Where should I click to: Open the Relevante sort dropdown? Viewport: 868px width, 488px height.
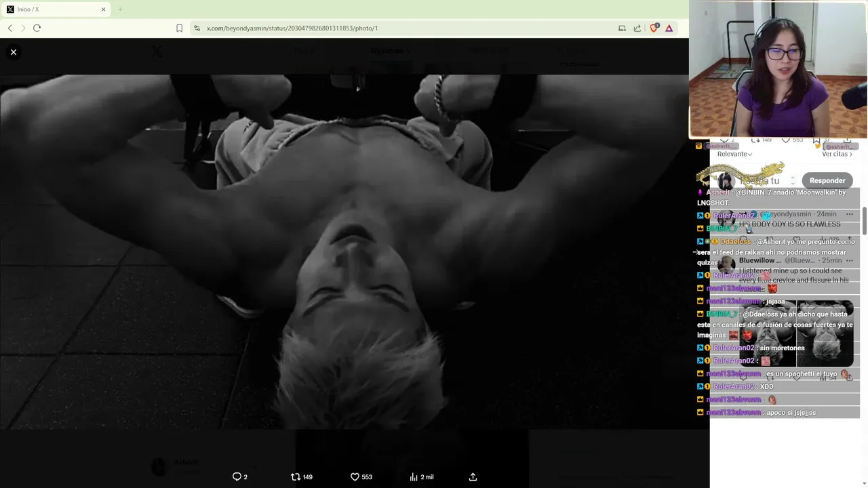click(735, 154)
